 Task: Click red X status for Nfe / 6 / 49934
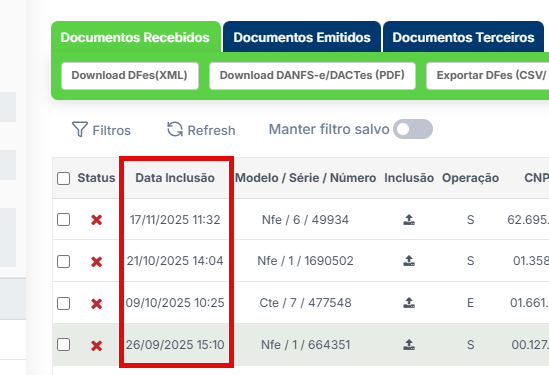point(97,220)
